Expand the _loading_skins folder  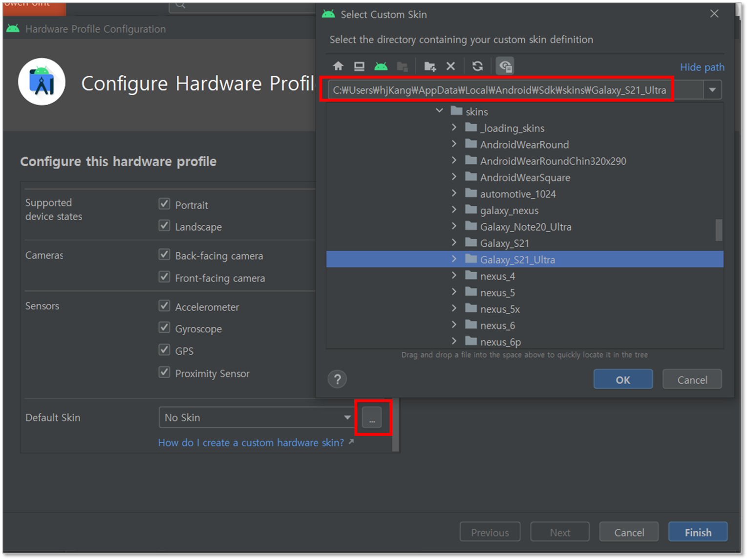tap(454, 128)
